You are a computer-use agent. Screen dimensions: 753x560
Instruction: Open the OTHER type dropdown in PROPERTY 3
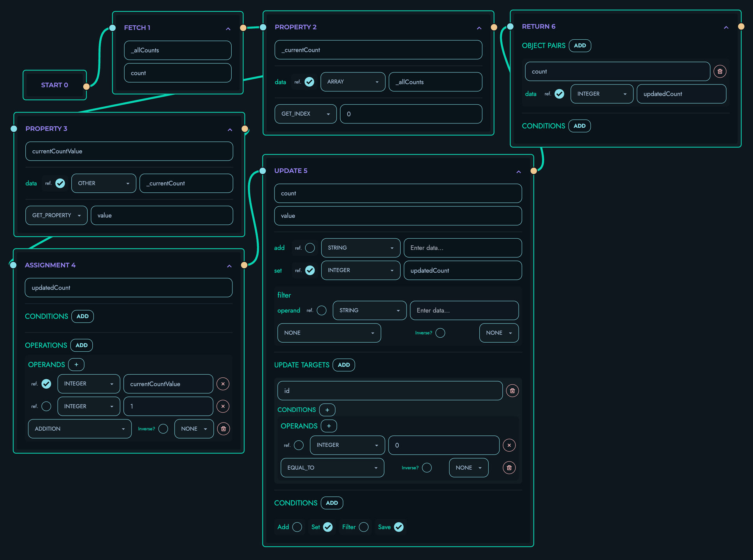[104, 183]
